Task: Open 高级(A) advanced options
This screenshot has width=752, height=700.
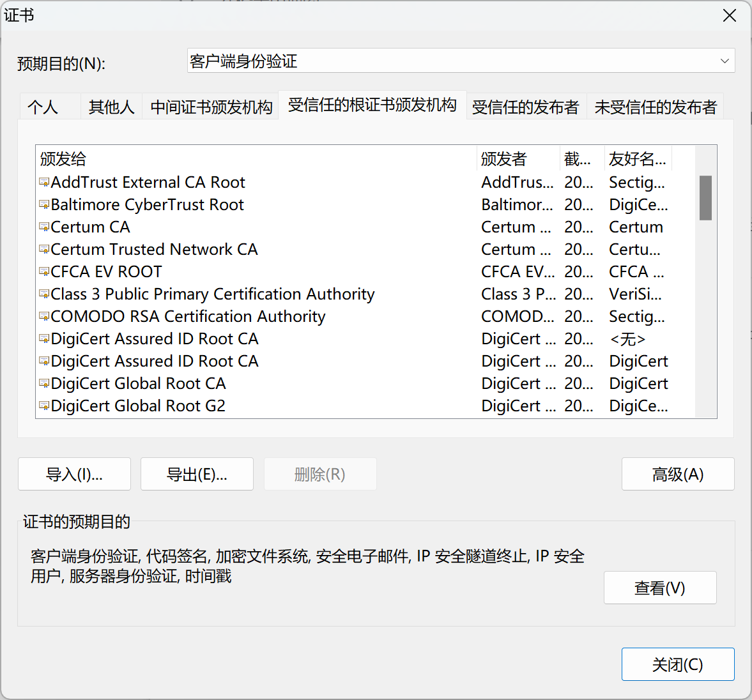Action: tap(677, 475)
